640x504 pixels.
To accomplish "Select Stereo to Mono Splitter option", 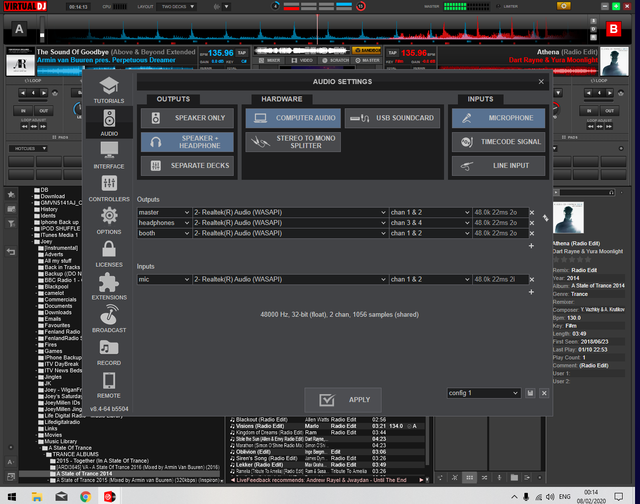I will [293, 142].
